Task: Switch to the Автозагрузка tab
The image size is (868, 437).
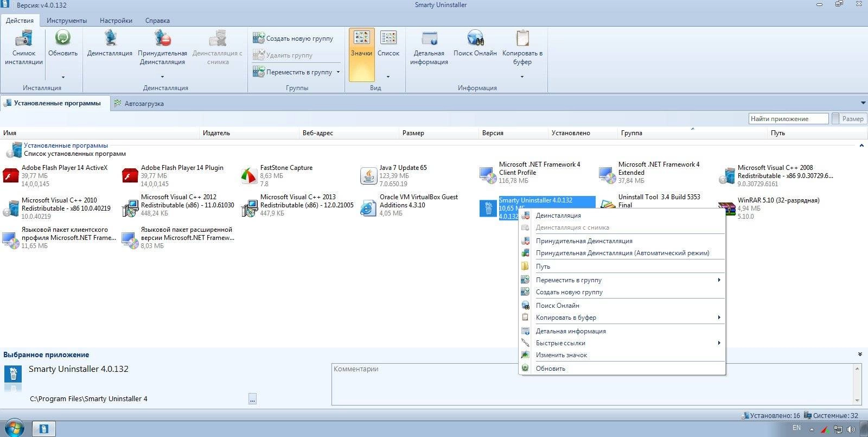Action: pos(138,103)
